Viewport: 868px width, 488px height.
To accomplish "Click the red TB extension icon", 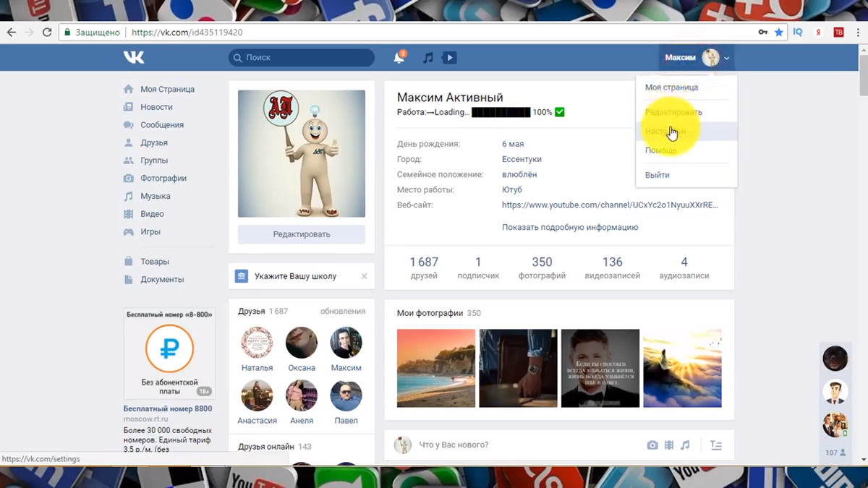I will pyautogui.click(x=839, y=33).
